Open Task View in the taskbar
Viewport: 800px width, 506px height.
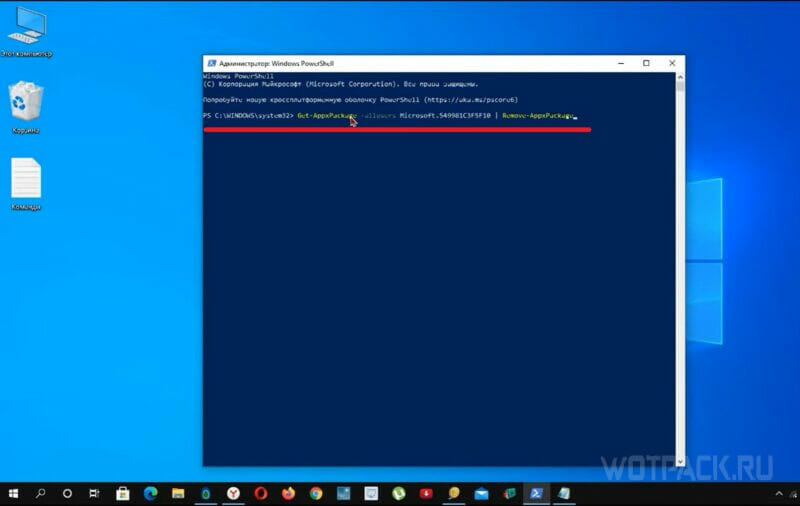point(94,493)
